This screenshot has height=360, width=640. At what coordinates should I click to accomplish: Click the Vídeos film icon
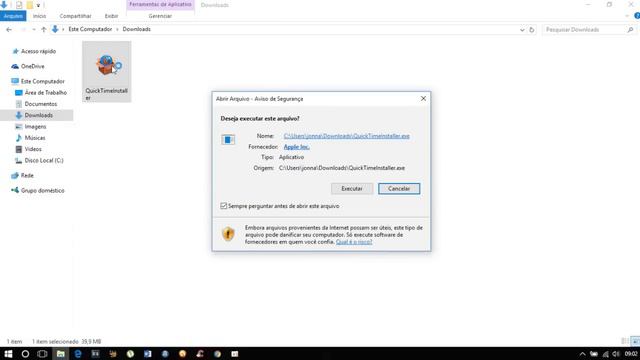[19, 149]
